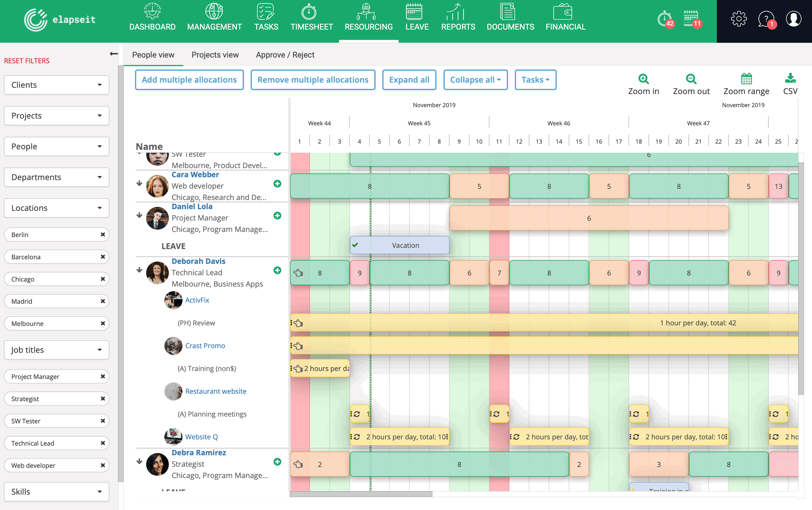Collapse Deborah Davis row arrow
Screen dimensions: 812x510
point(139,270)
